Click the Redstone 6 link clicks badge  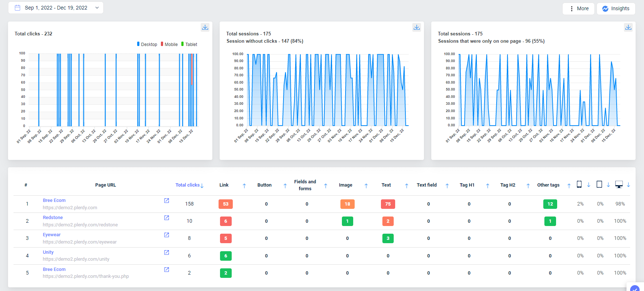click(225, 221)
